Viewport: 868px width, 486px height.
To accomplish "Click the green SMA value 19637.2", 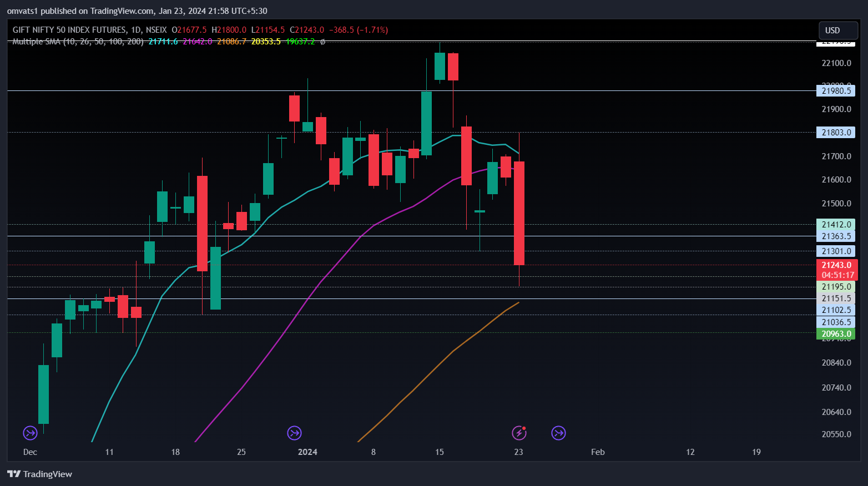I will click(300, 42).
